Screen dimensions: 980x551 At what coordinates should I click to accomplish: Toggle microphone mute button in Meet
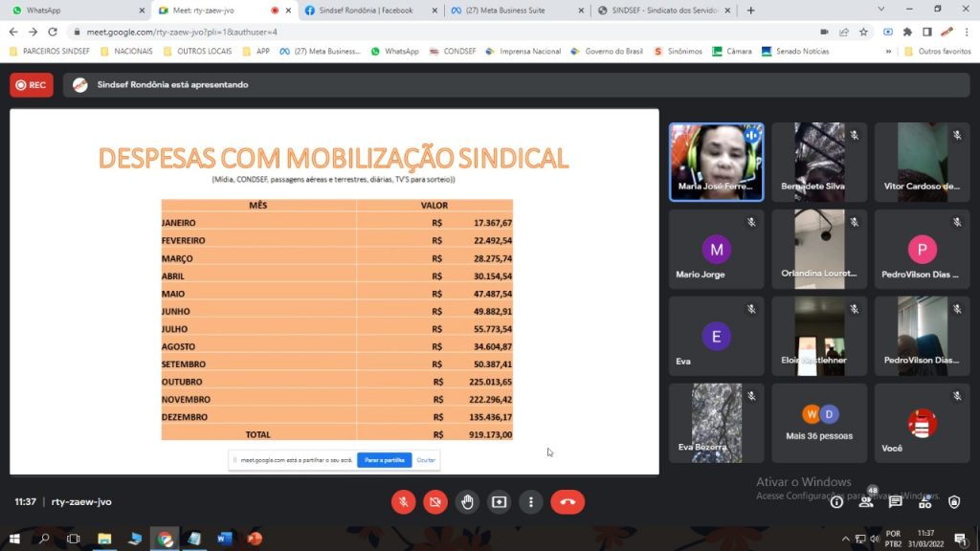coord(403,501)
